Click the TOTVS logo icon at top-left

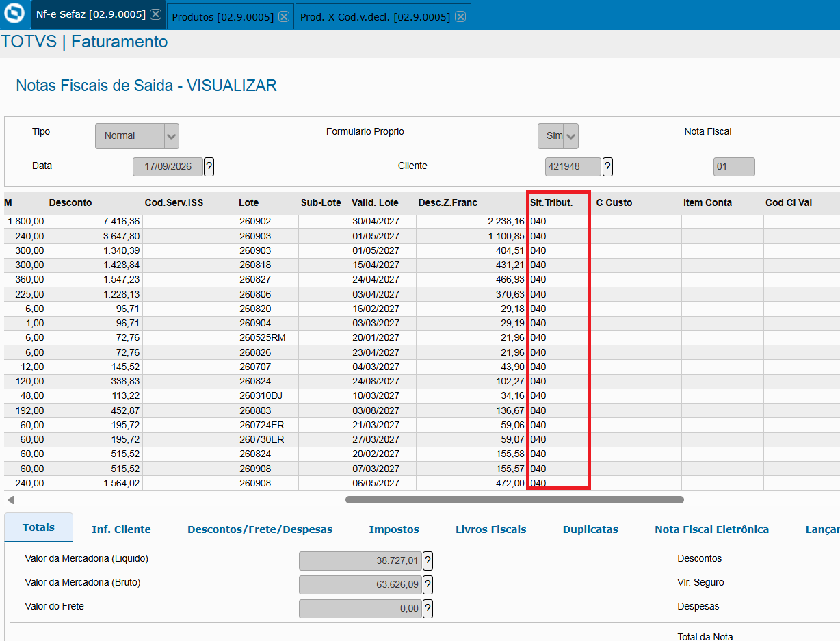14,14
